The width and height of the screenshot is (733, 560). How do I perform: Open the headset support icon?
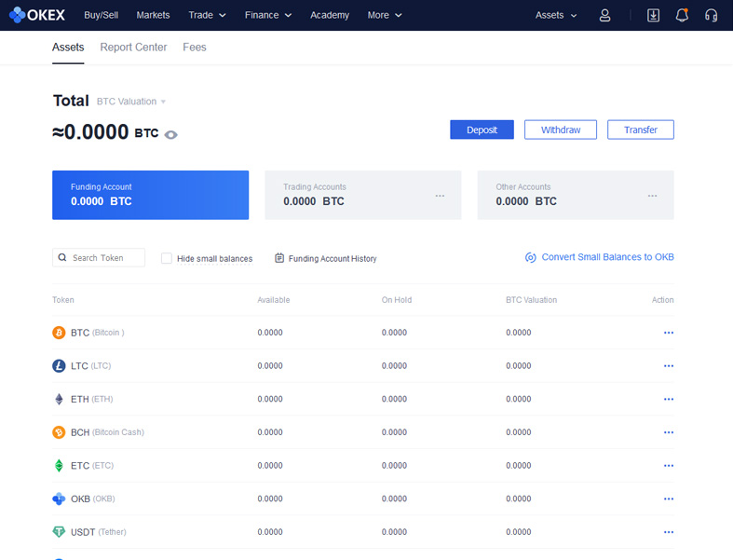pyautogui.click(x=711, y=16)
